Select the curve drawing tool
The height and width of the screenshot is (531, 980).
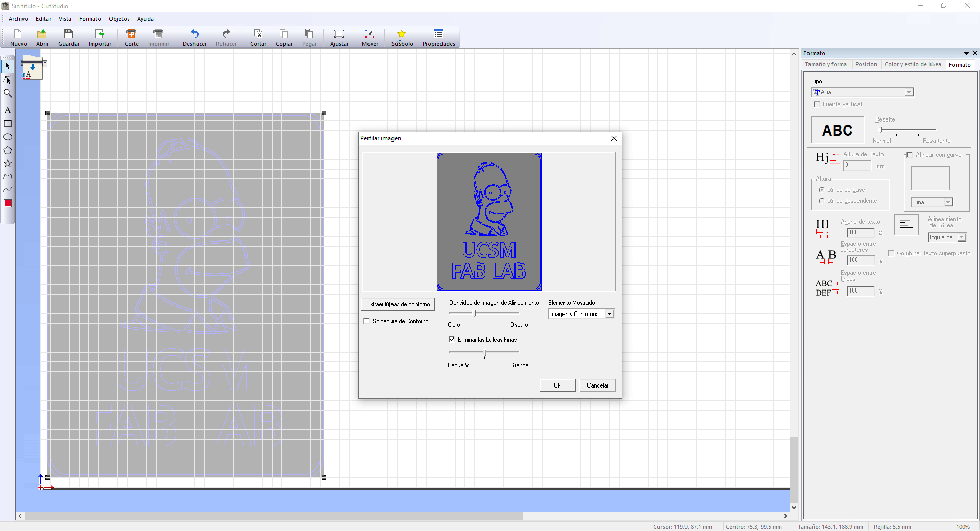point(8,189)
